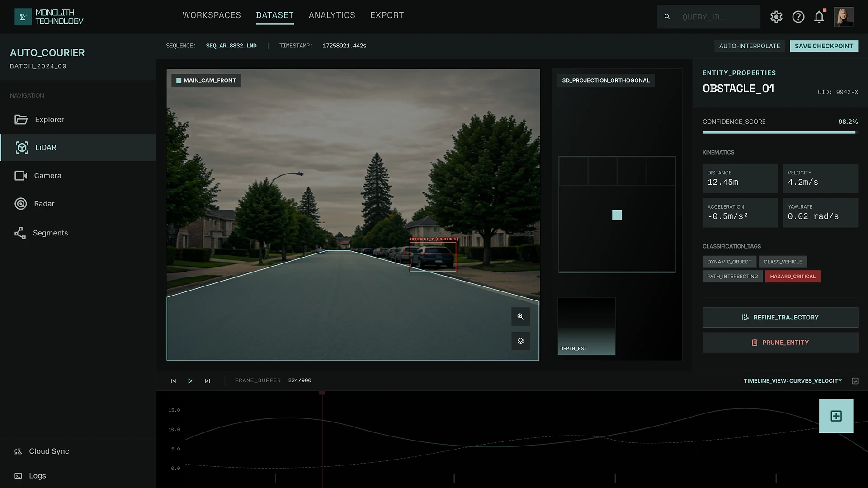The image size is (868, 488).
Task: Open the TIMELINE_VIEW: CURVES_VELOCITY selector
Action: [x=793, y=381]
